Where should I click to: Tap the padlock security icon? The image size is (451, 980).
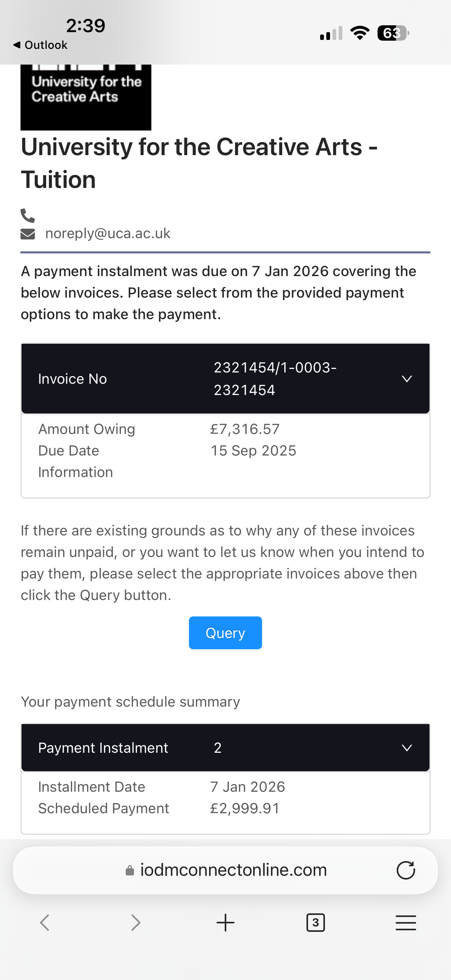point(130,870)
